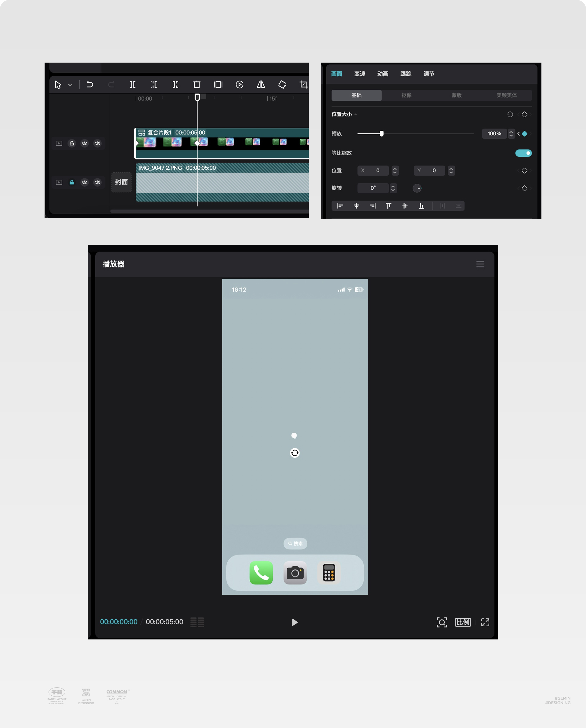
Task: Select the 蒙版 sub-tab
Action: [x=456, y=95]
